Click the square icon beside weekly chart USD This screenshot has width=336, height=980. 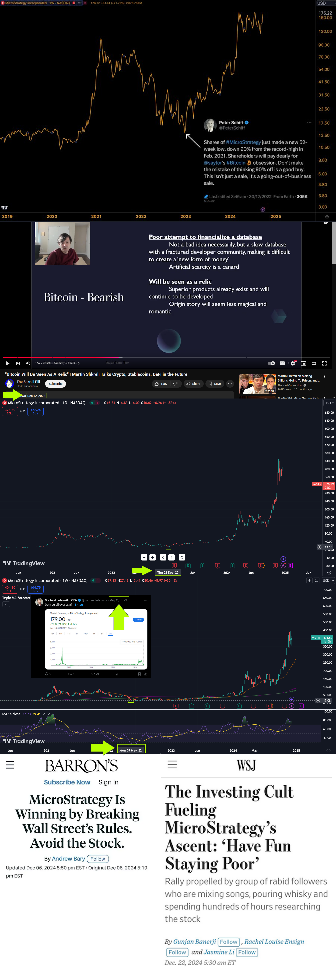tap(316, 581)
